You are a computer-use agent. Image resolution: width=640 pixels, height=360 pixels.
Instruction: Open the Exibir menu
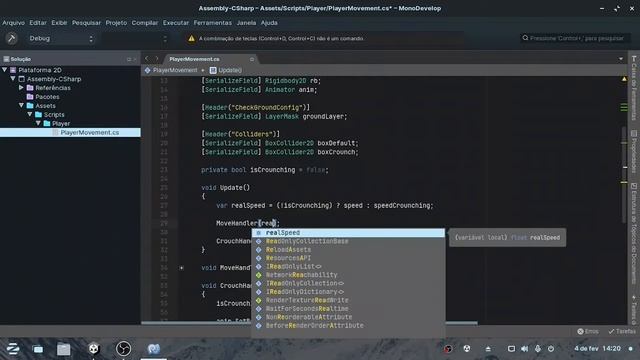(x=59, y=23)
